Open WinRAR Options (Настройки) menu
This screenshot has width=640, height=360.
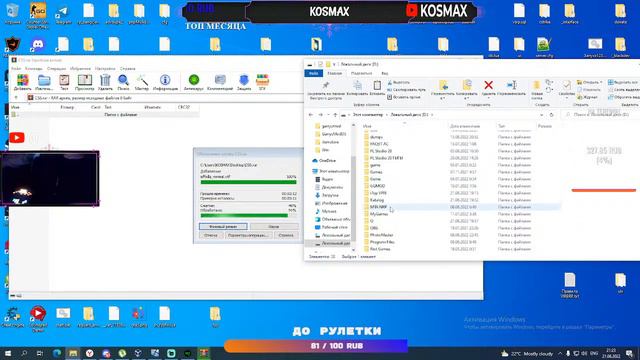coord(105,69)
